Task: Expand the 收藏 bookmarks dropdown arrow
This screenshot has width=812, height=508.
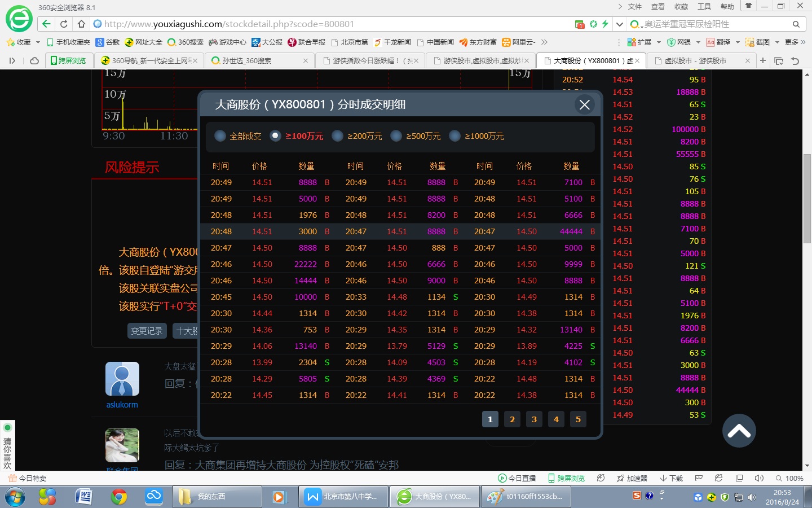Action: point(38,42)
